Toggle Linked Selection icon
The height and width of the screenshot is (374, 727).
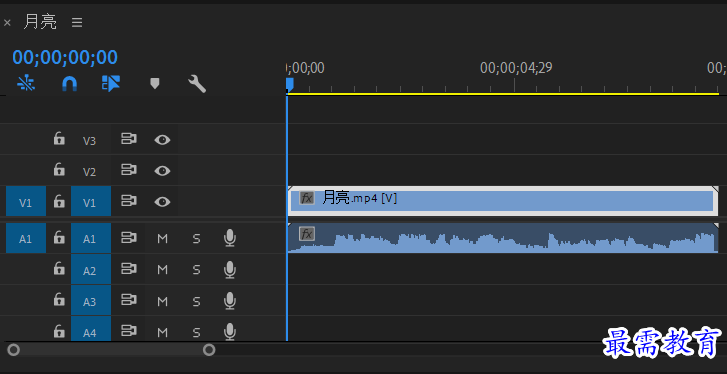pos(111,83)
